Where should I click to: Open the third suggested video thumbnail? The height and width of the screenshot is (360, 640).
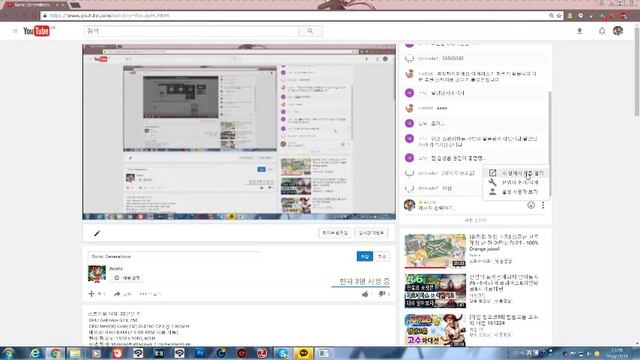[x=435, y=330]
